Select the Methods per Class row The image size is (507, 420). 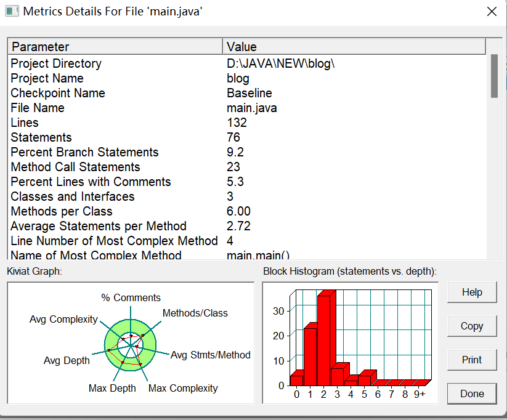pyautogui.click(x=247, y=211)
